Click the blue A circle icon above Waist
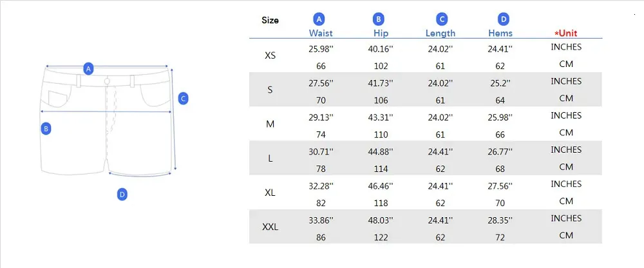 click(319, 19)
